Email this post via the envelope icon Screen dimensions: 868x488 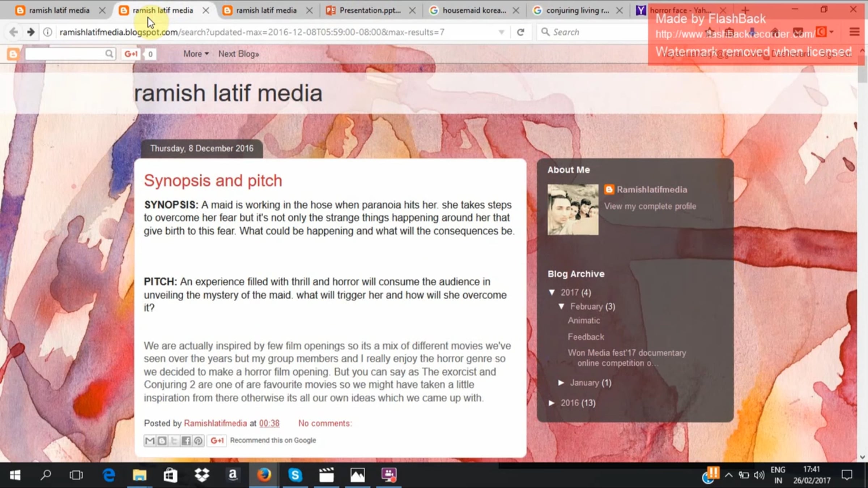click(150, 441)
